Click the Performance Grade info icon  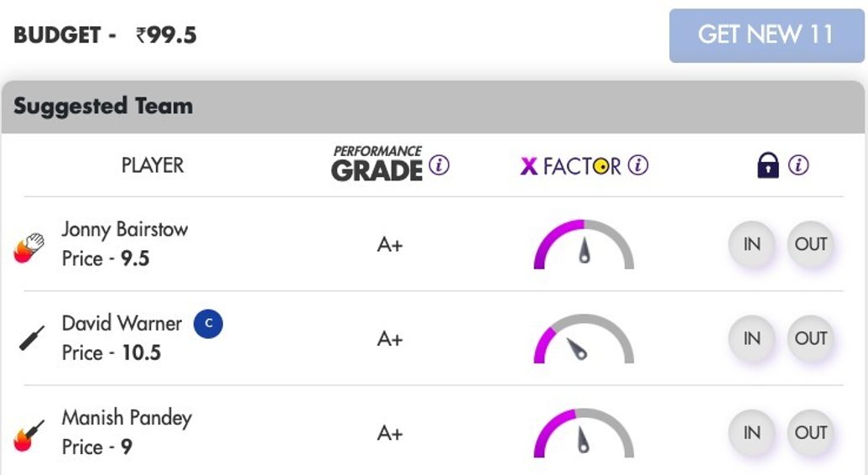point(439,165)
